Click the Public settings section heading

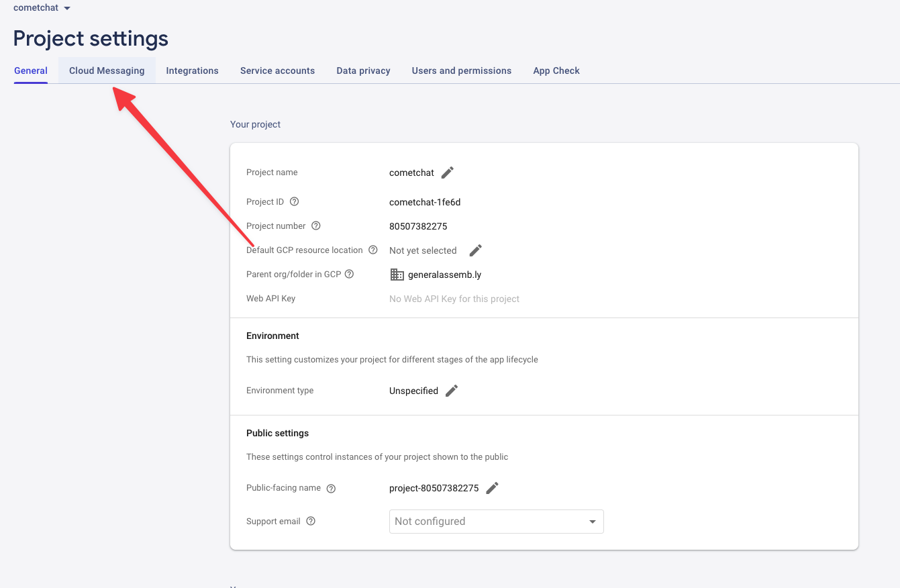tap(278, 433)
